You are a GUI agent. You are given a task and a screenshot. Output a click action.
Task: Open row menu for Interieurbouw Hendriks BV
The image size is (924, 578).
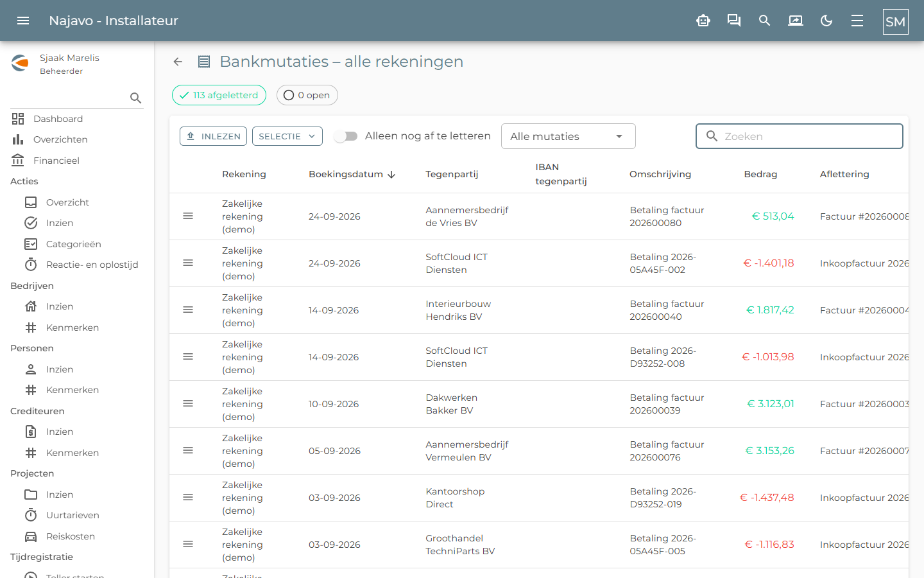[x=188, y=310]
